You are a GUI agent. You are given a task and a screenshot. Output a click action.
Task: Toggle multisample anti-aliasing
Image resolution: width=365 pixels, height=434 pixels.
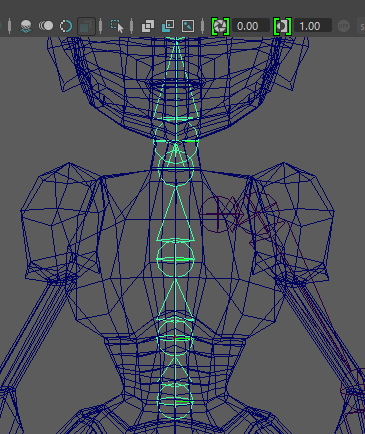(x=66, y=26)
